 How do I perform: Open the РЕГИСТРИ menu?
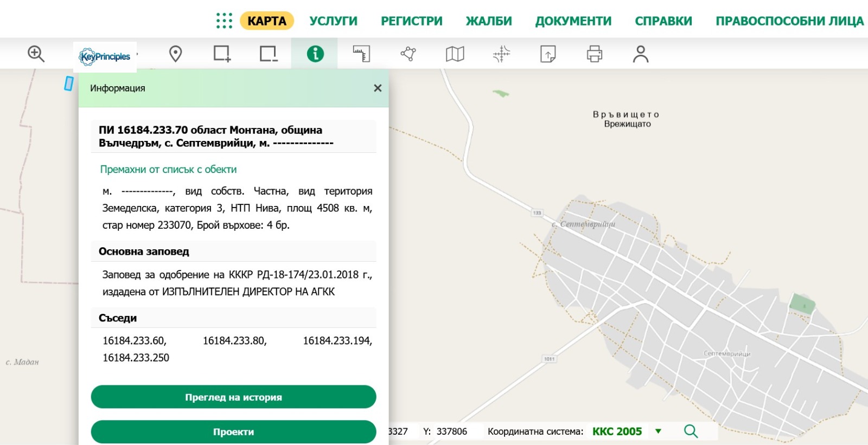412,21
